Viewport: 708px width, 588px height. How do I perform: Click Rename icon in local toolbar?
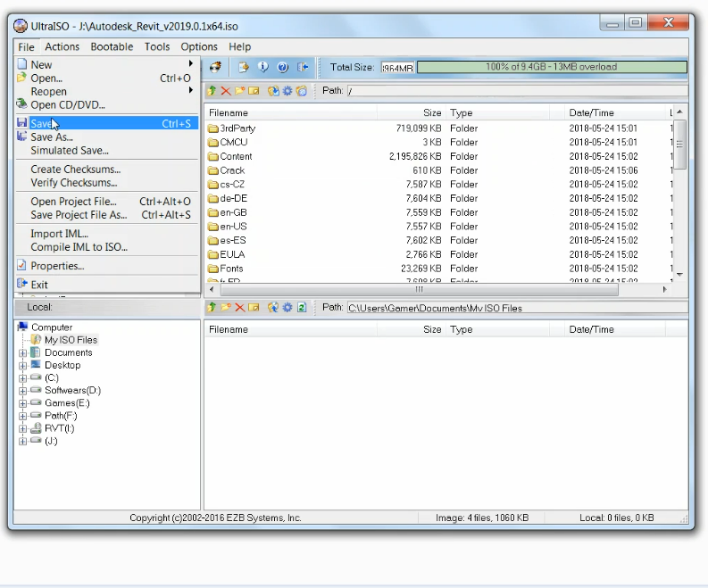(x=254, y=307)
